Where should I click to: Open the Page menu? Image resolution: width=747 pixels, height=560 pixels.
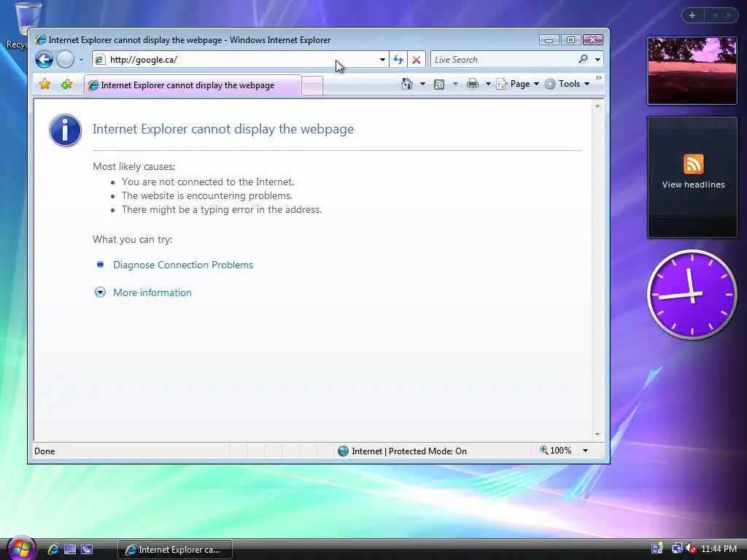[518, 84]
